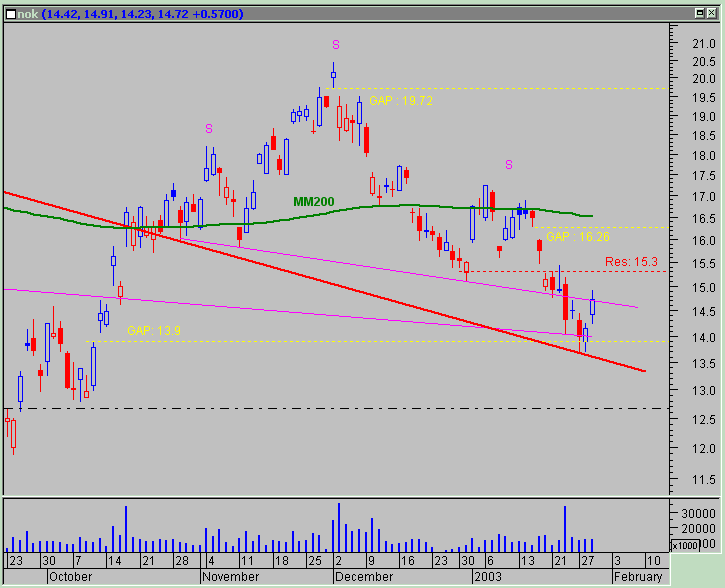This screenshot has width=725, height=588.
Task: Click the GAP : 16.26 label
Action: [x=578, y=237]
